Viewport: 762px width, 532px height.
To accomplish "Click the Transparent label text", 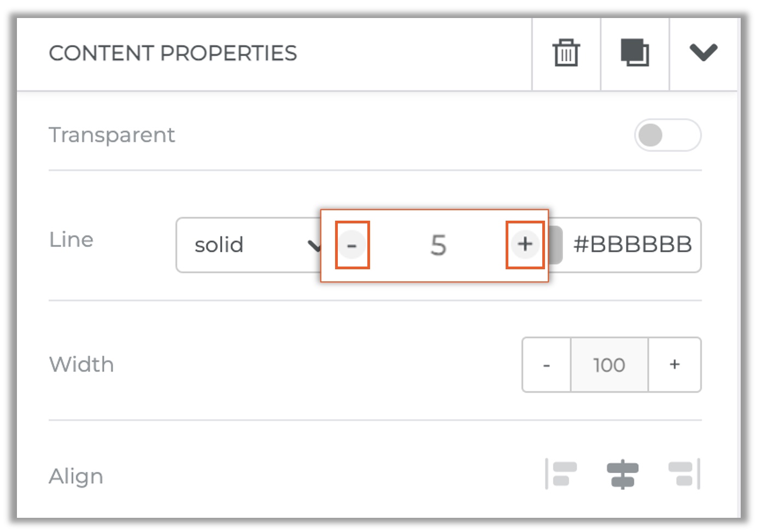I will pyautogui.click(x=112, y=135).
